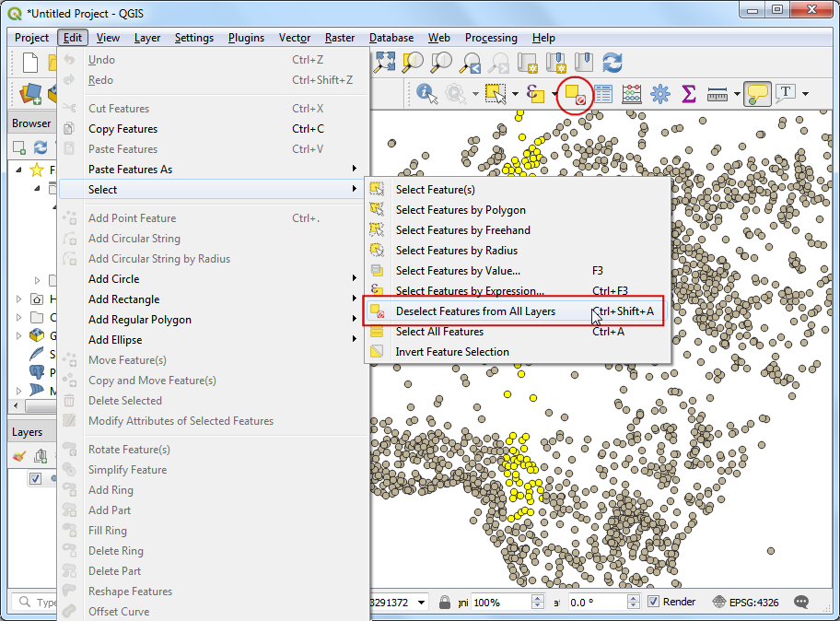Screen dimensions: 840x621
Task: Uncheck the layer visibility checkbox in Layers
Action: point(35,478)
